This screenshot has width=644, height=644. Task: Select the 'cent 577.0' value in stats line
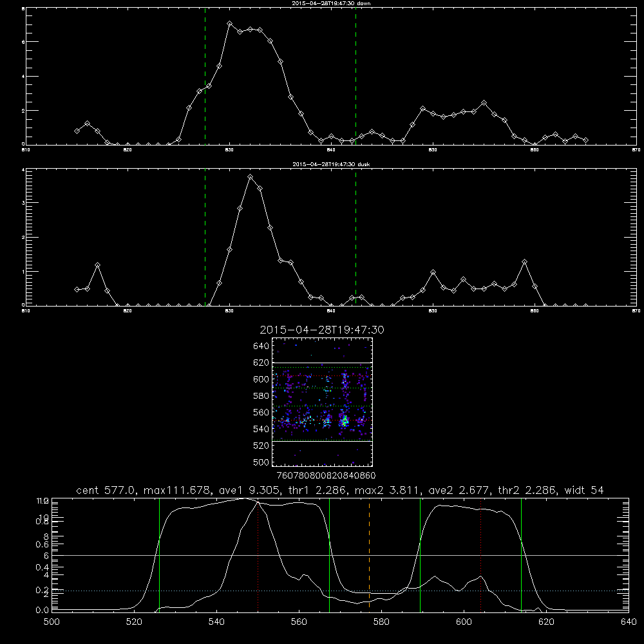(x=106, y=490)
